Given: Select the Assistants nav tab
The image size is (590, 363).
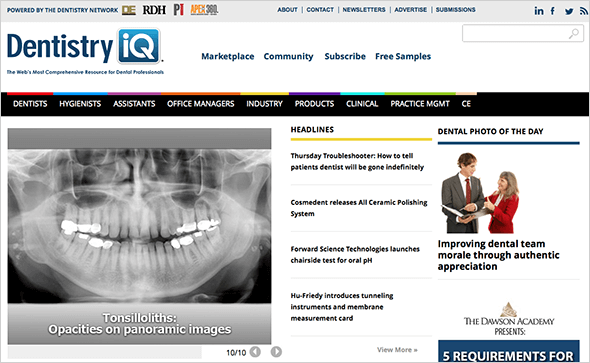Looking at the screenshot, I should [x=134, y=104].
